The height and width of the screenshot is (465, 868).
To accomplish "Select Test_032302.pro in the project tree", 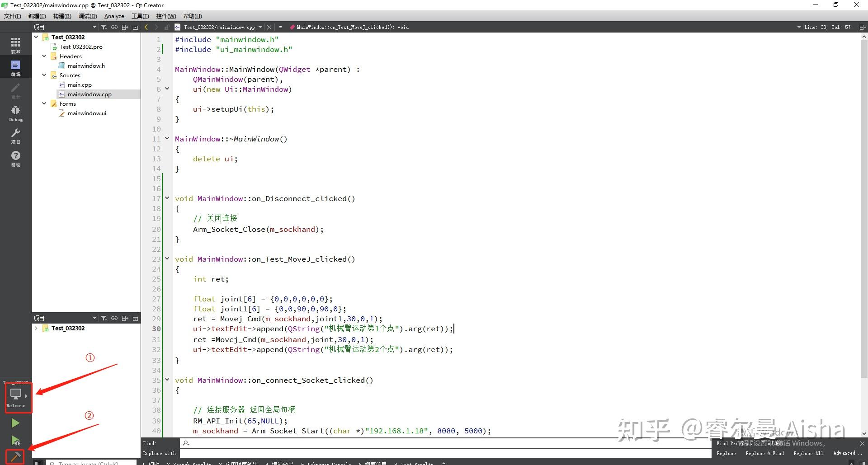I will click(x=81, y=47).
